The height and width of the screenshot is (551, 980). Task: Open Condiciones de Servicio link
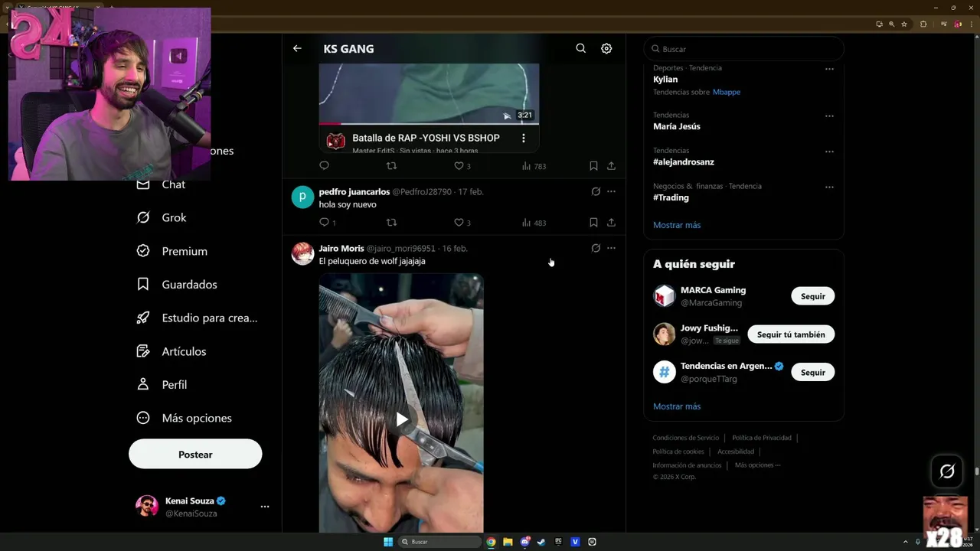[686, 438]
